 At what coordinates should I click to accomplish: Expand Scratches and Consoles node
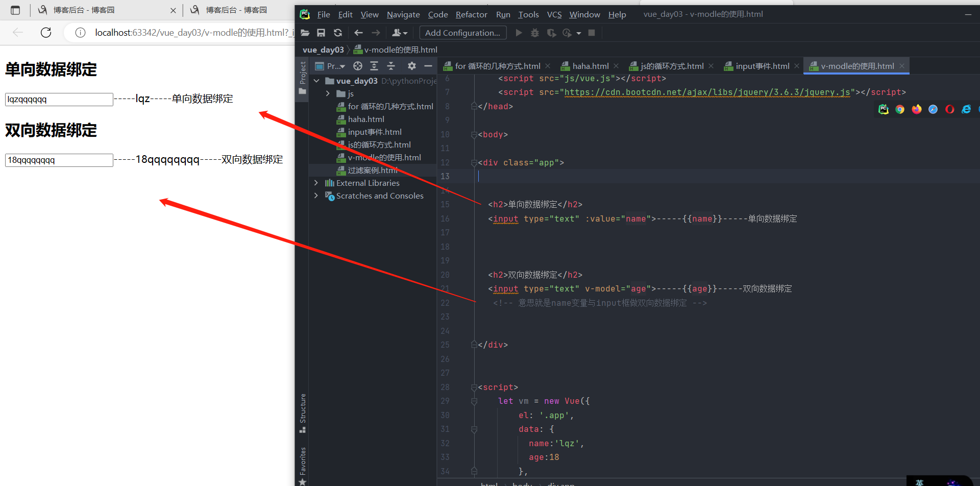tap(316, 196)
